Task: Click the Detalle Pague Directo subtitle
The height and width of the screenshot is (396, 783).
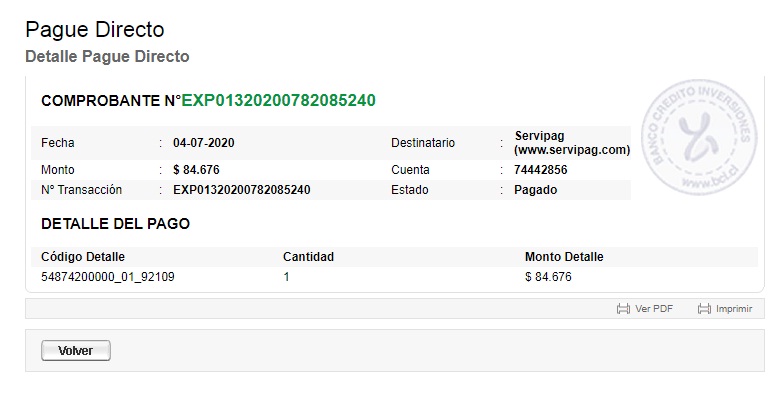Action: pos(107,56)
